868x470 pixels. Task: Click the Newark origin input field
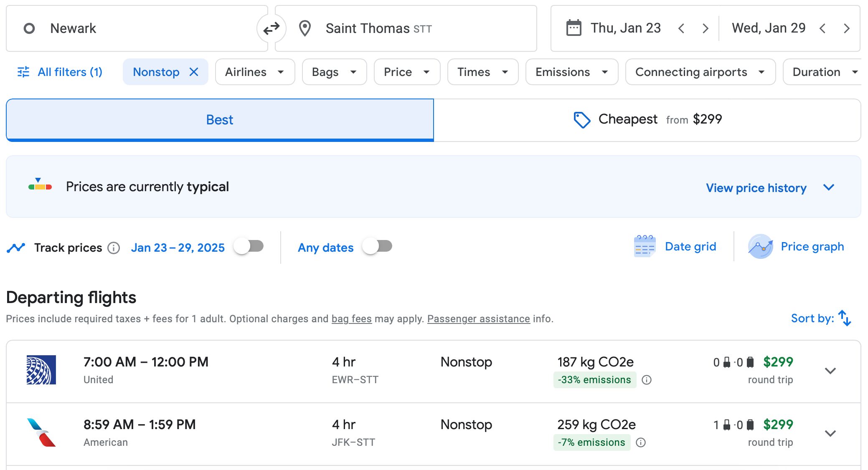tap(137, 28)
